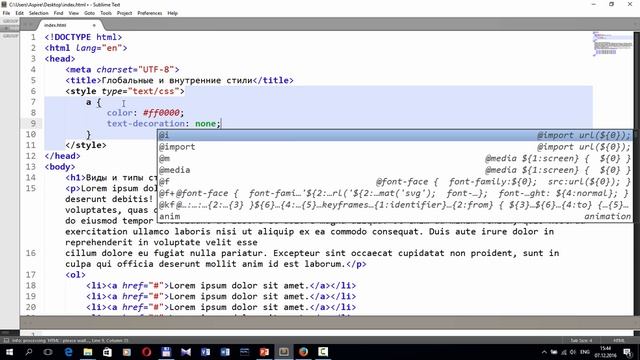Open the floppy disk taskbar app
This screenshot has width=640, height=360.
point(166,352)
